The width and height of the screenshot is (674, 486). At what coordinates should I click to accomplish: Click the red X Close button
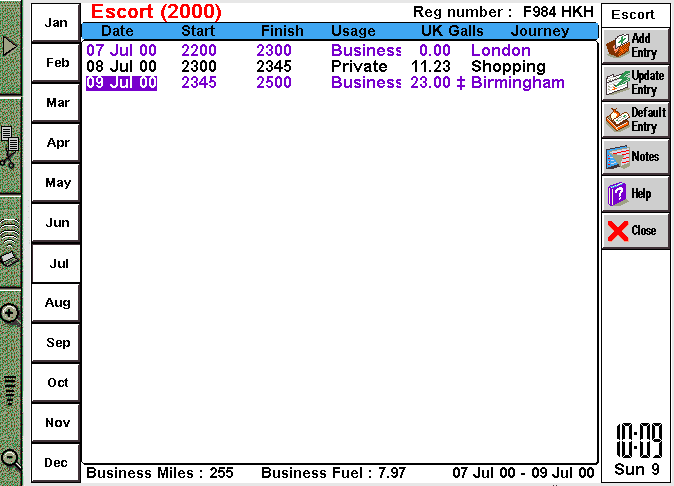tap(635, 230)
